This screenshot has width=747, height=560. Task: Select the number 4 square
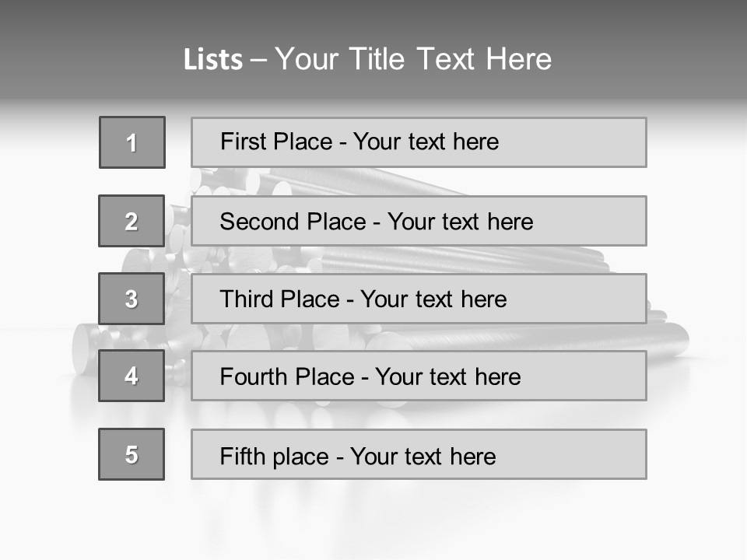point(132,376)
